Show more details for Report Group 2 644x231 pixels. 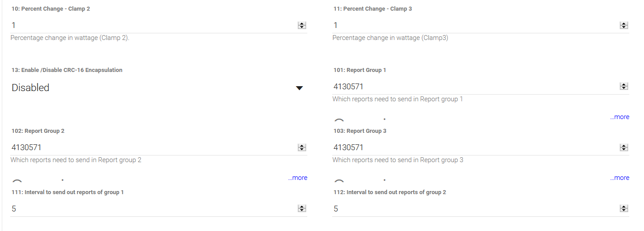298,178
